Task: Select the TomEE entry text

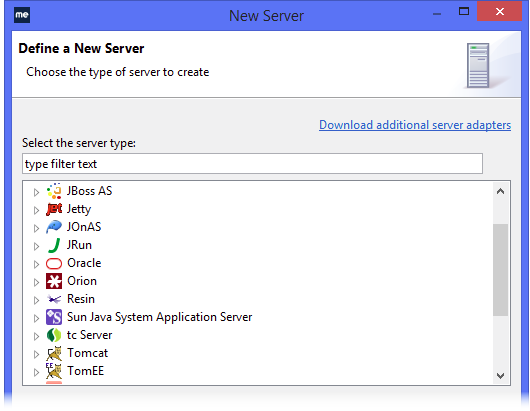Action: (x=86, y=371)
